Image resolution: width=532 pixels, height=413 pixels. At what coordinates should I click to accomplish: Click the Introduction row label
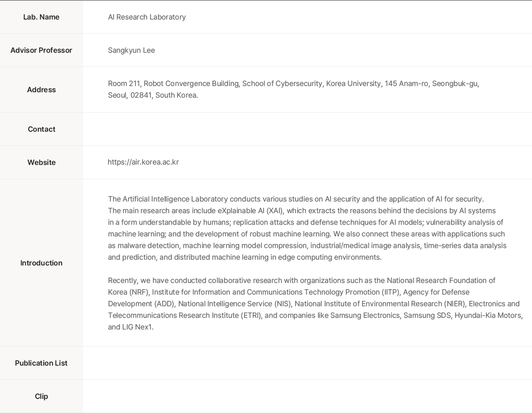coord(41,263)
